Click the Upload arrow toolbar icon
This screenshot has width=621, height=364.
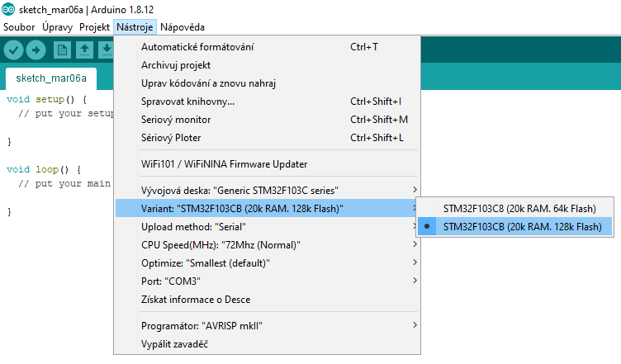[x=36, y=50]
